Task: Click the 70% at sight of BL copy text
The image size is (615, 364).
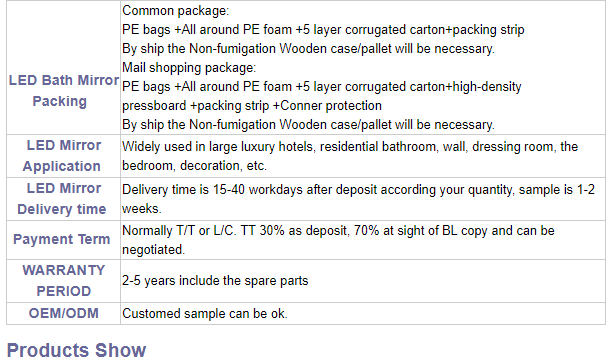Action: (x=420, y=231)
